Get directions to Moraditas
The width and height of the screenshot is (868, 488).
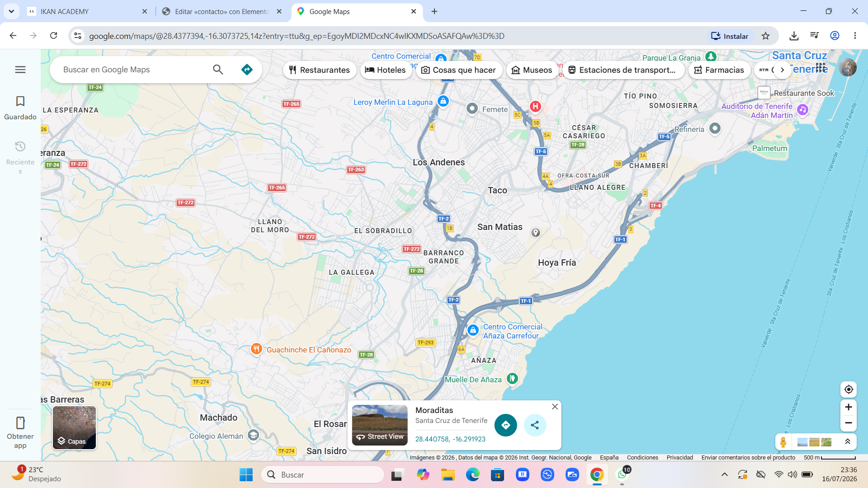[506, 425]
